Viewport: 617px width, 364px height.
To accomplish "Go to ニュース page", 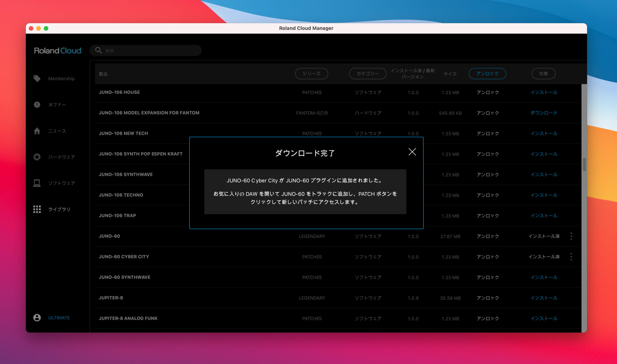I will (x=57, y=131).
